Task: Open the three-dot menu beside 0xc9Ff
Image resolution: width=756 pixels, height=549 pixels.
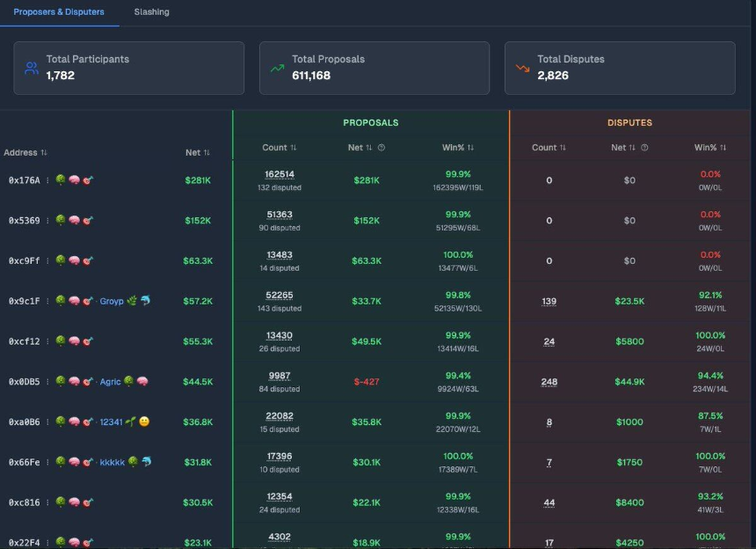Action: point(47,260)
